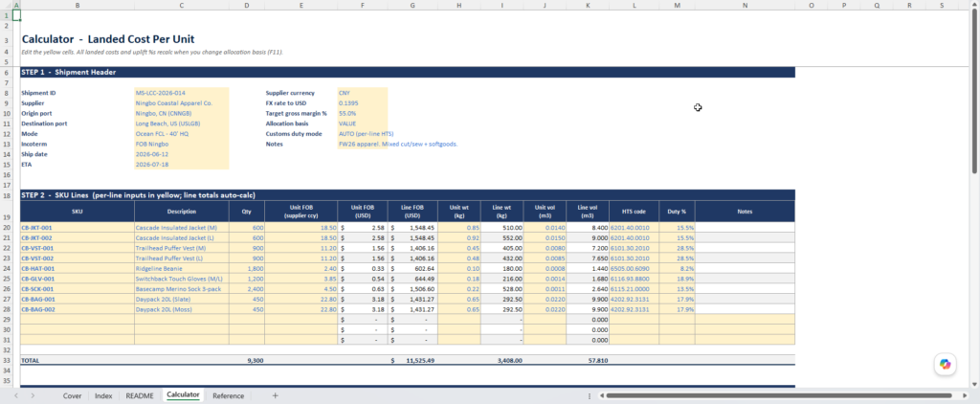Click allocation basis cell VALUE
This screenshot has width=980, height=404.
(x=363, y=123)
